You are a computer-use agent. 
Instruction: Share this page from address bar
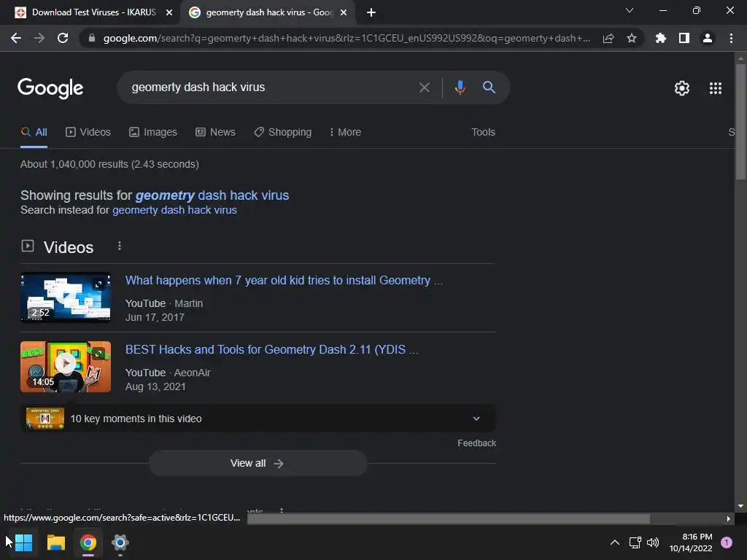608,38
